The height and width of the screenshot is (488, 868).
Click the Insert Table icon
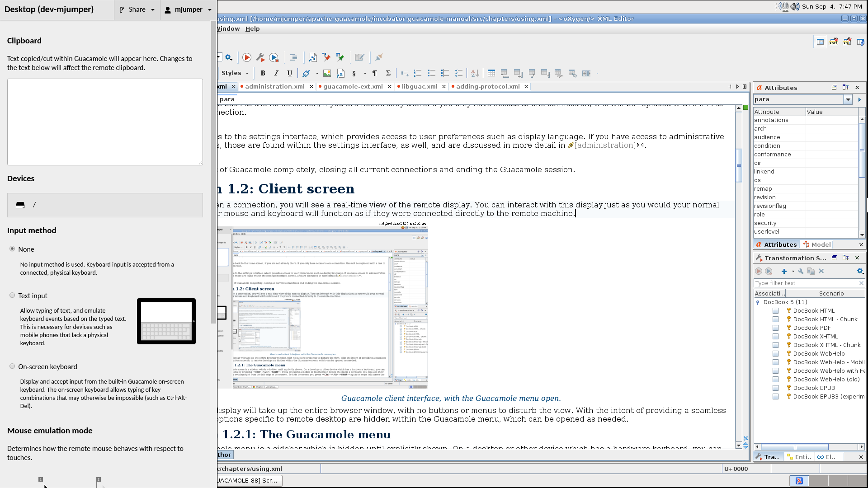pos(491,73)
